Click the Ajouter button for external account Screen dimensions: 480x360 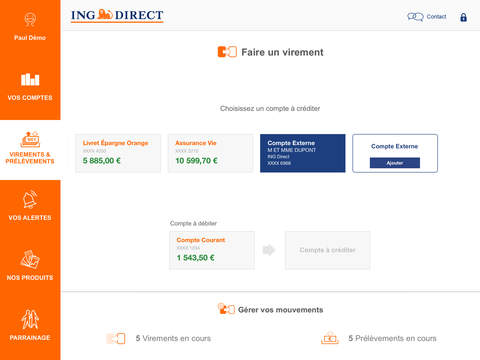point(395,163)
